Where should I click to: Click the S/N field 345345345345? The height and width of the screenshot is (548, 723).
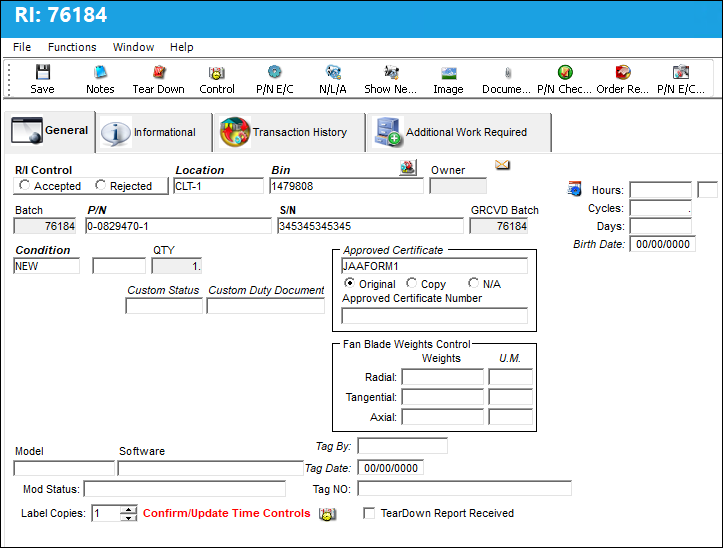coord(370,226)
